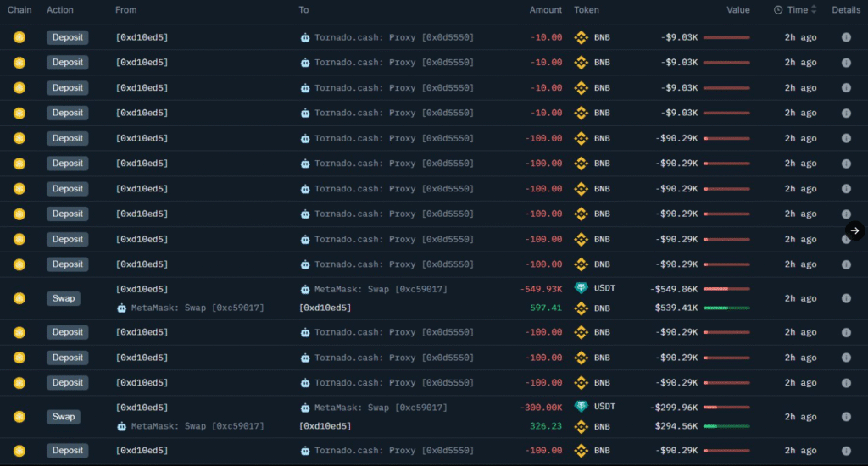
Task: Click the BNB label beside 326.23
Action: pos(602,427)
